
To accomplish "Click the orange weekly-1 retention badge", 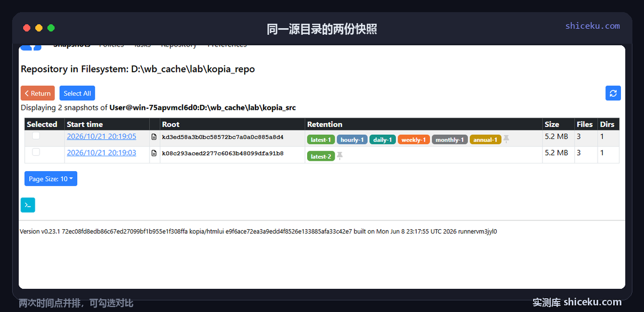I will point(414,140).
